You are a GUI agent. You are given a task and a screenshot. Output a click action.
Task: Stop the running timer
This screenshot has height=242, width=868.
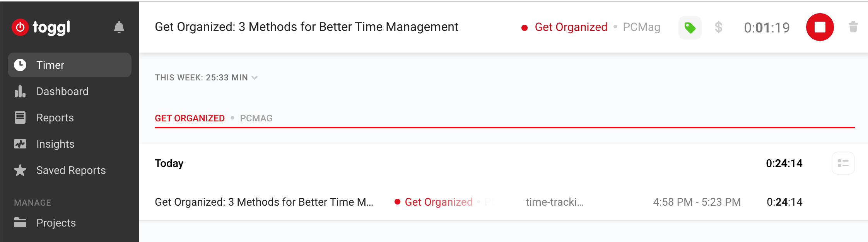pyautogui.click(x=820, y=27)
